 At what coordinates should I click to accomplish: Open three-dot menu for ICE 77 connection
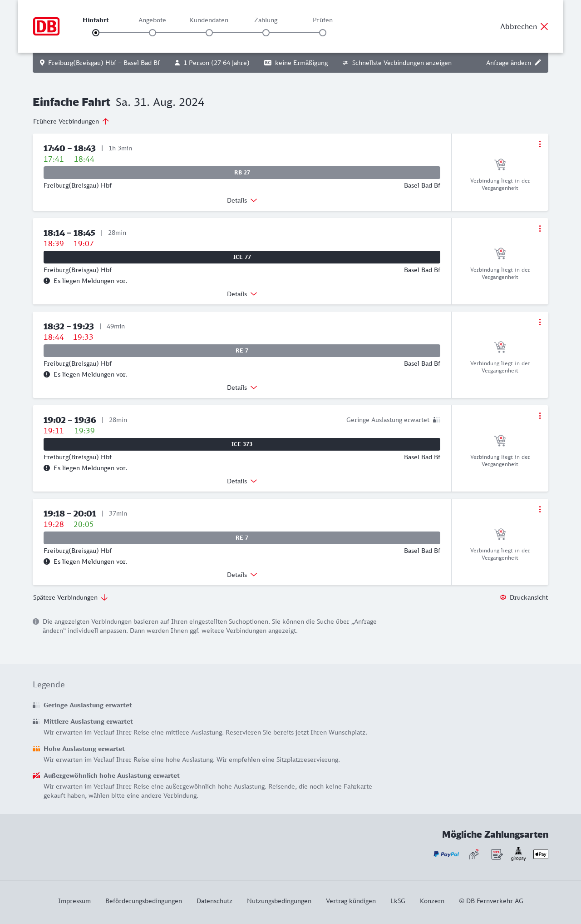click(x=540, y=229)
